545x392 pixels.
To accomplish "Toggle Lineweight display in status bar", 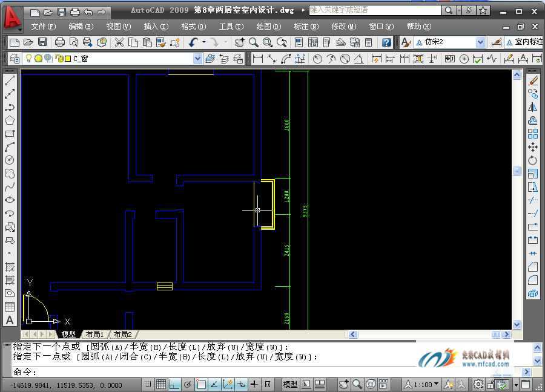I will (254, 384).
